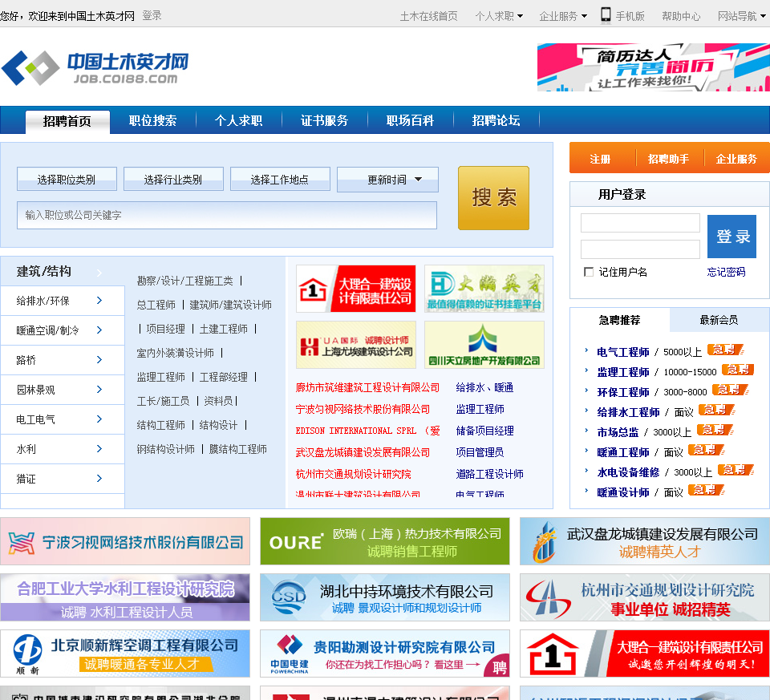Click the 简历达人 resume banner at top
Viewport: 770px width, 700px height.
653,67
